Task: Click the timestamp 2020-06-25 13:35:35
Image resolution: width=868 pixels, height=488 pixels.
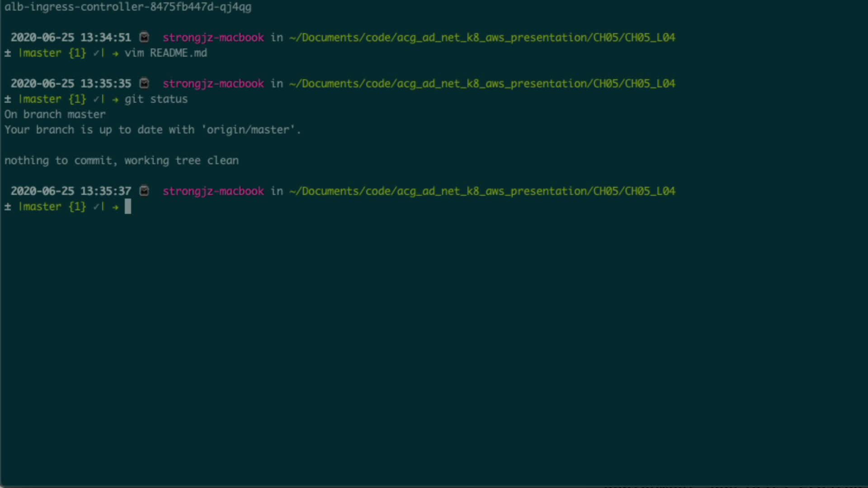Action: [x=71, y=84]
